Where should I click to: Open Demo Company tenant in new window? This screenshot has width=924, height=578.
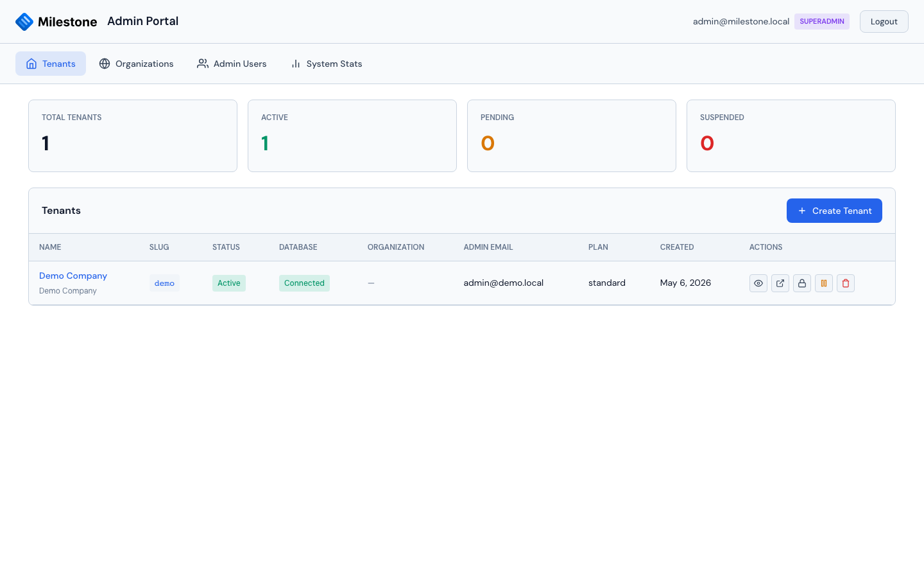(x=780, y=283)
